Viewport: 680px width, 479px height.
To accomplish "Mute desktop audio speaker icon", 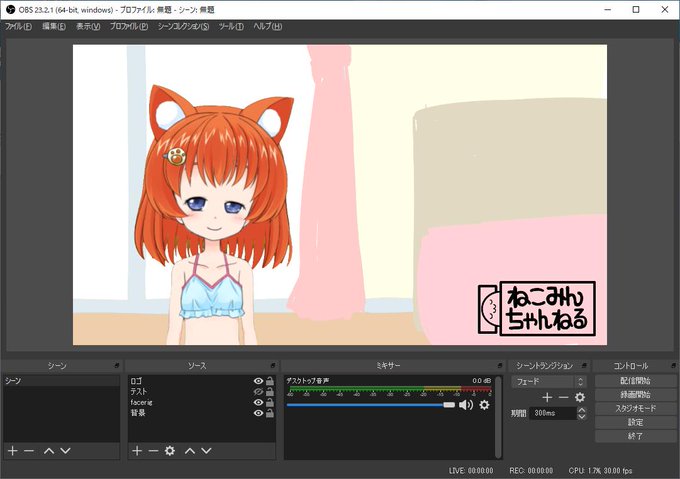I will 466,405.
